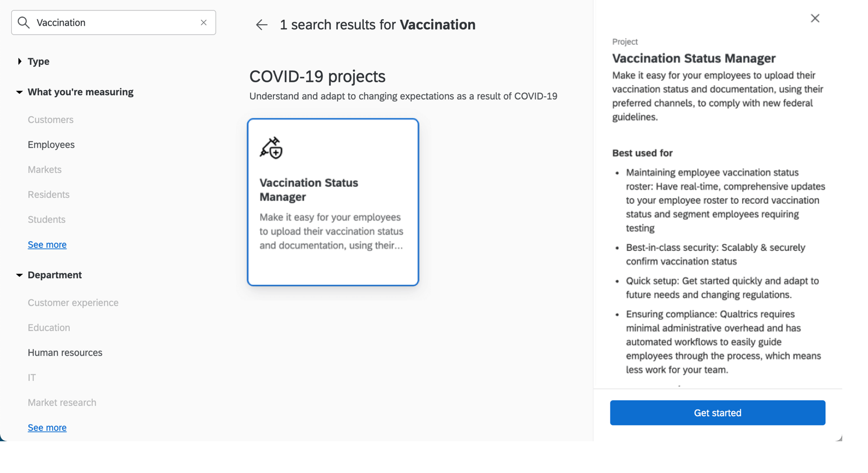868x473 pixels.
Task: Click See more under Department filters
Action: 47,427
